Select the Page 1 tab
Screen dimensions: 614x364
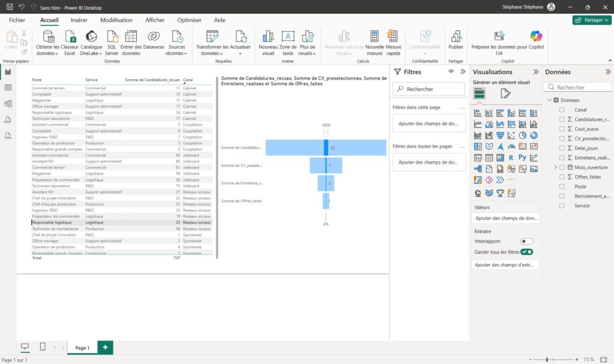pos(82,348)
